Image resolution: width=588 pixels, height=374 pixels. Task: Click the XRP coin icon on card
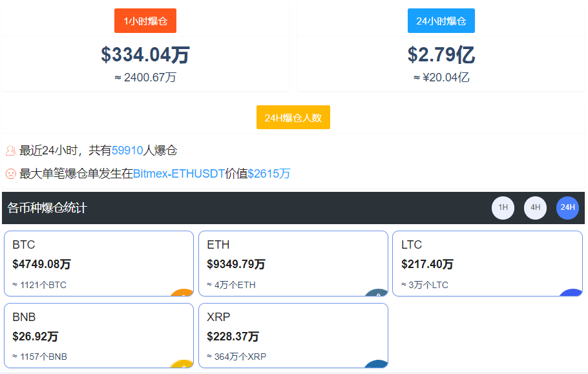pos(377,364)
